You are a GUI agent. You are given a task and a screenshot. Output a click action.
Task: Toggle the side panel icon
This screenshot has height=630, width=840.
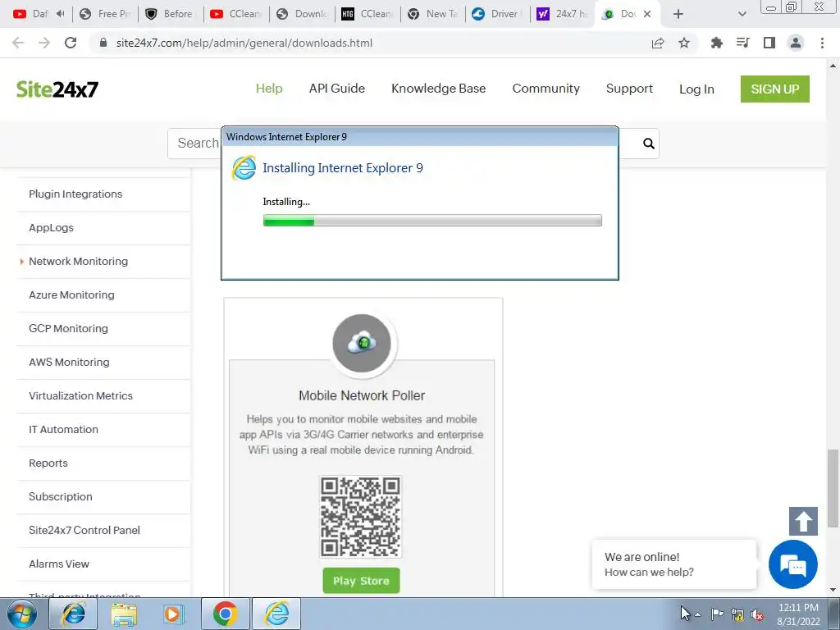coord(769,43)
